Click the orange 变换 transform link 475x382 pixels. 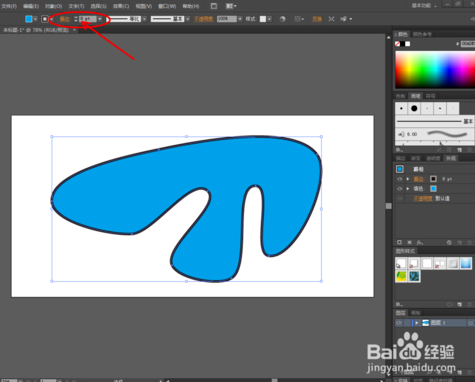(x=317, y=19)
